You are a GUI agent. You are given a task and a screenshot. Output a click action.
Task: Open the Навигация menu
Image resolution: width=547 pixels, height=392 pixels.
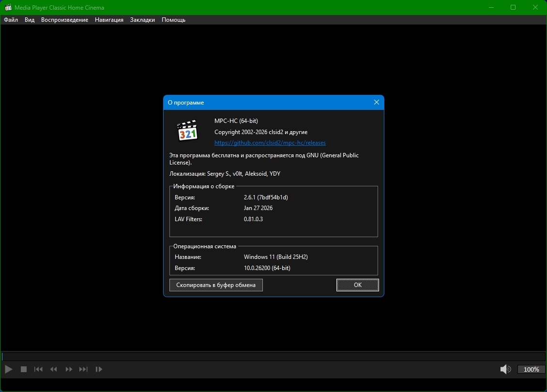pos(109,20)
